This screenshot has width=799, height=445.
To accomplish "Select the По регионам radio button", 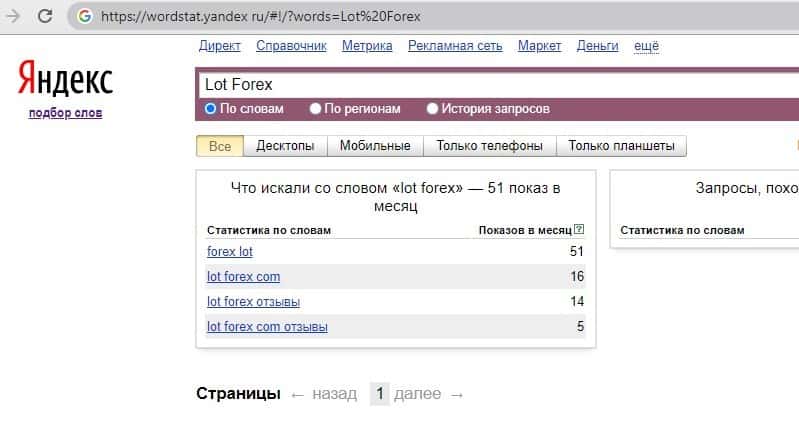I will [315, 109].
